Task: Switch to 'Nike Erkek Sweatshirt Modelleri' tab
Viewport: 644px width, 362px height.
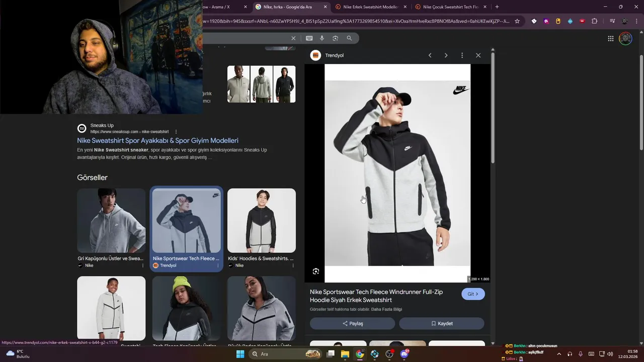Action: tap(371, 7)
